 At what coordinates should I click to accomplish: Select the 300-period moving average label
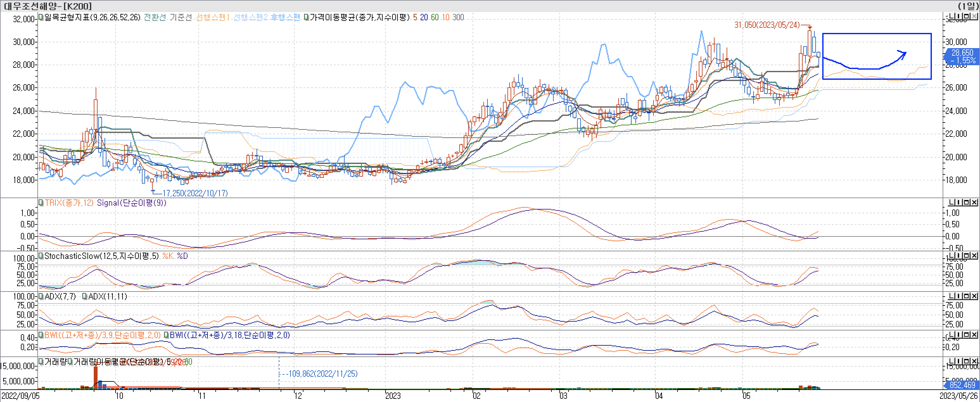pyautogui.click(x=458, y=17)
